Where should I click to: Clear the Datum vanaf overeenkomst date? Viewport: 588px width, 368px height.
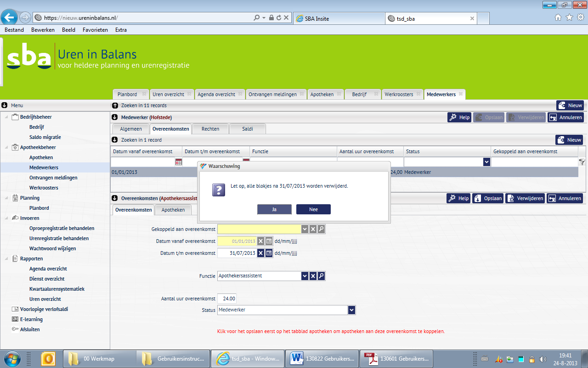[260, 241]
